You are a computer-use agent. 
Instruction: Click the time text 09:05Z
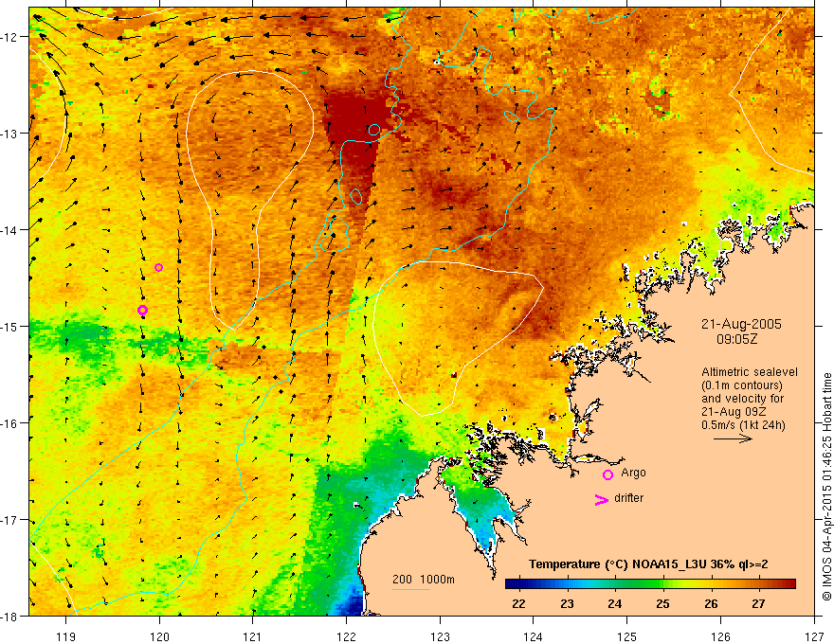click(x=736, y=338)
